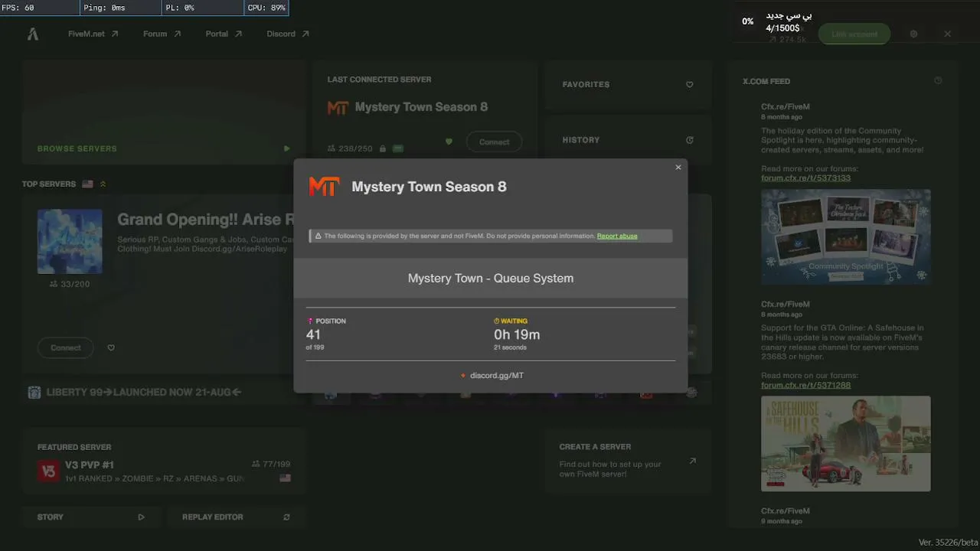980x551 pixels.
Task: Click the Browse Servers play arrow icon
Action: tap(287, 148)
